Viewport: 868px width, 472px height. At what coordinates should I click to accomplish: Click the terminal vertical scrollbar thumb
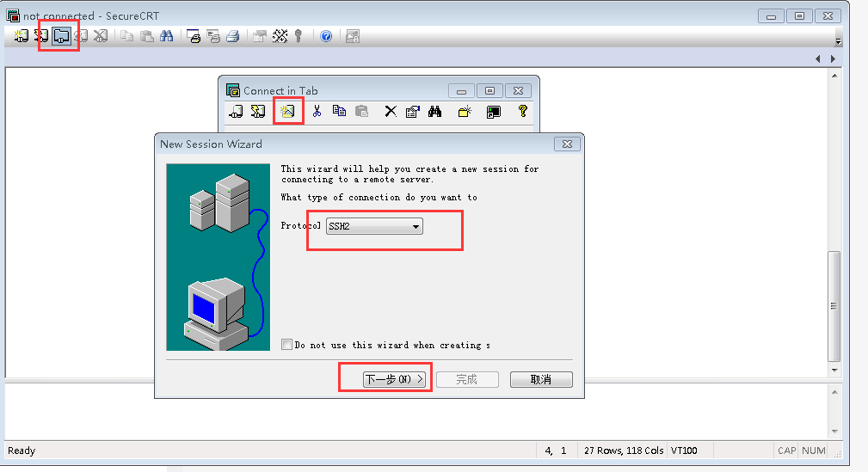point(834,306)
